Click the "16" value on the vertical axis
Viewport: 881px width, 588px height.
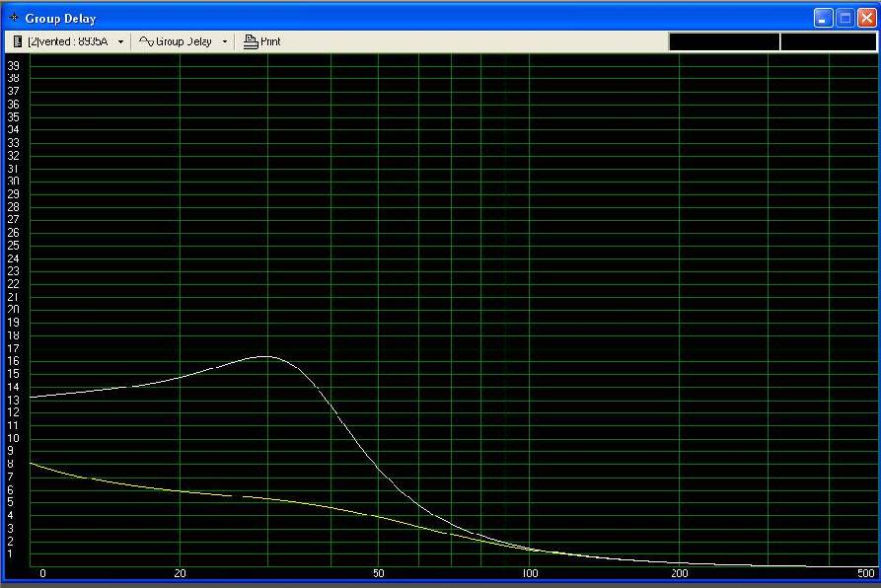[x=13, y=361]
